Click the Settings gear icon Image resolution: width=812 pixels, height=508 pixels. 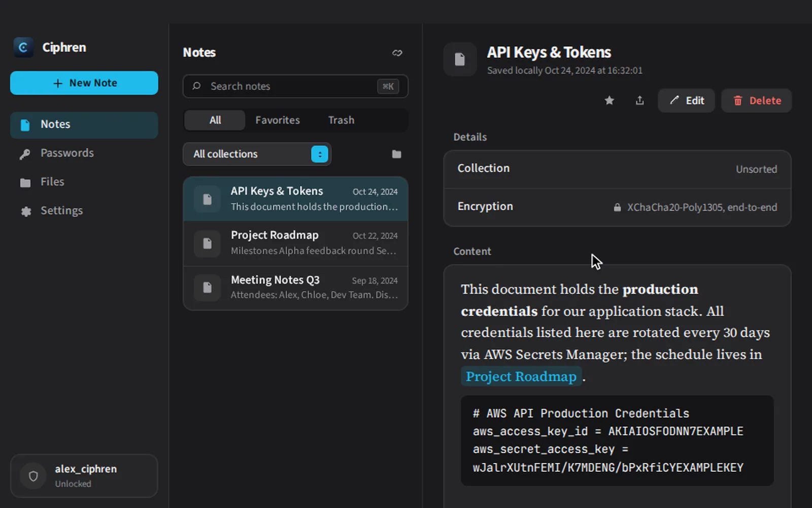pyautogui.click(x=25, y=211)
